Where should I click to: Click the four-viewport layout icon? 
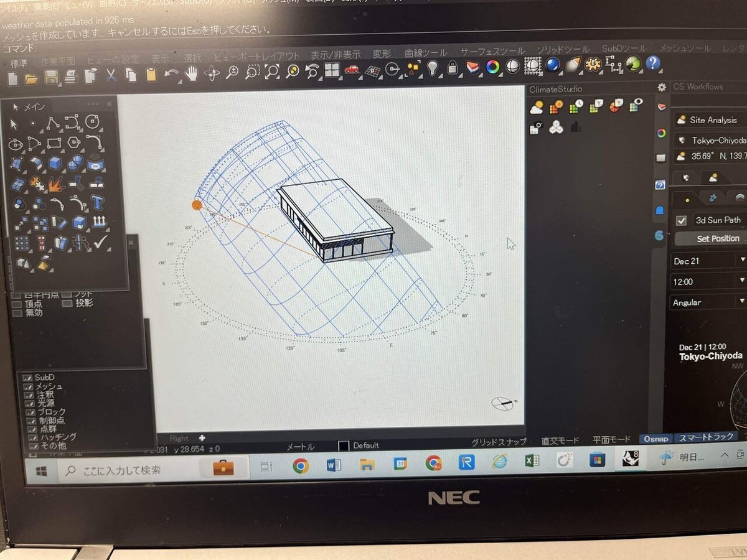(x=332, y=70)
